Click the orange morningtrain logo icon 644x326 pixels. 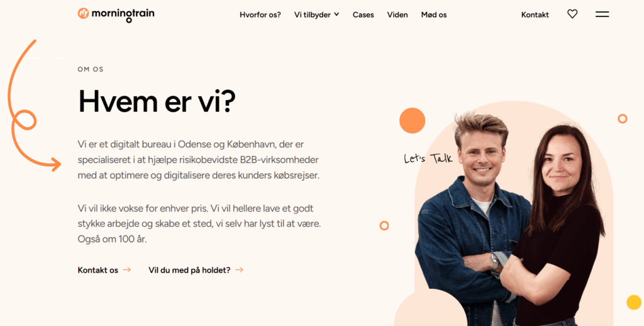coord(84,13)
